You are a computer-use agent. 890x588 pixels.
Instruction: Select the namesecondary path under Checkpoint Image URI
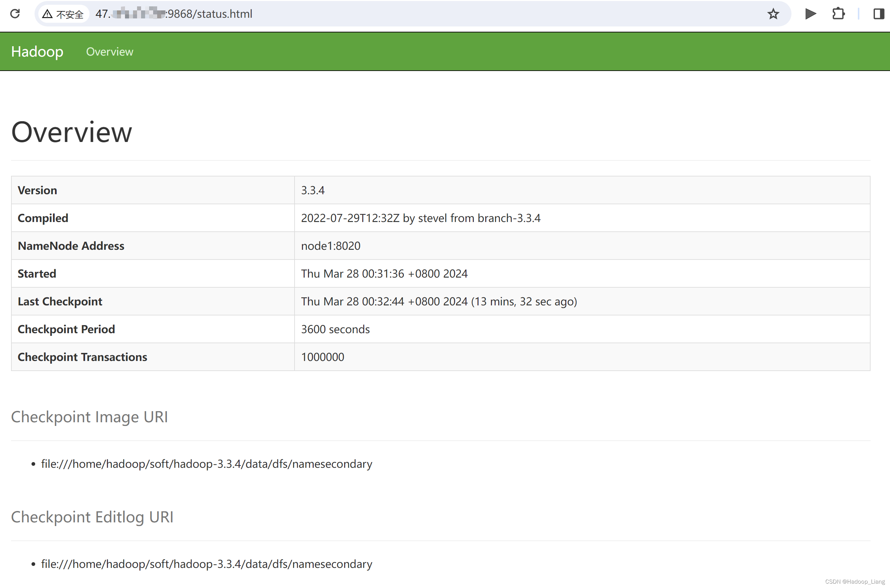pos(207,464)
